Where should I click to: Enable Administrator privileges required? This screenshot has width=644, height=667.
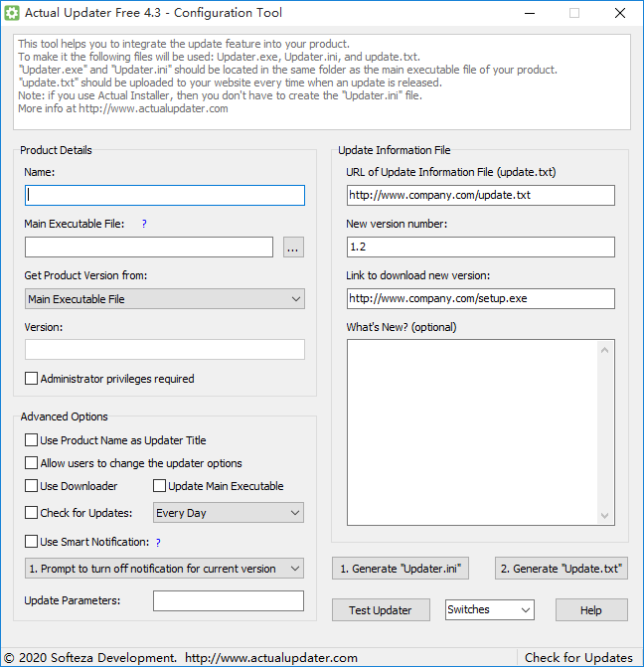[32, 379]
